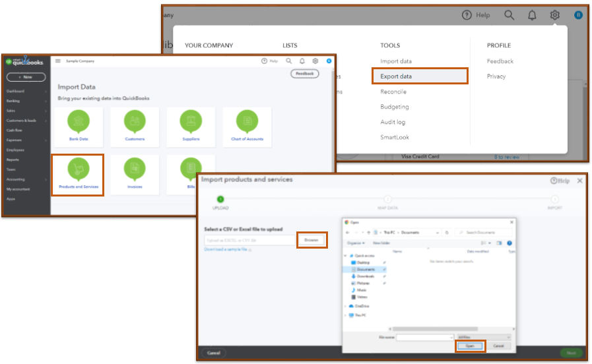Screen dimensions: 592x364
Task: Click dark Cancel in the import dialog footer
Action: point(214,353)
